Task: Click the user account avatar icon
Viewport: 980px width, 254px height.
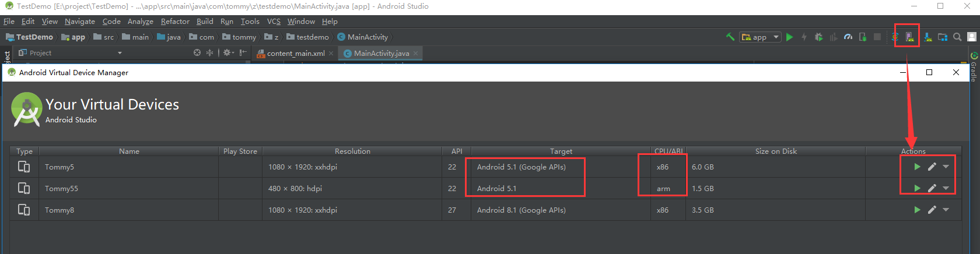Action: click(972, 37)
